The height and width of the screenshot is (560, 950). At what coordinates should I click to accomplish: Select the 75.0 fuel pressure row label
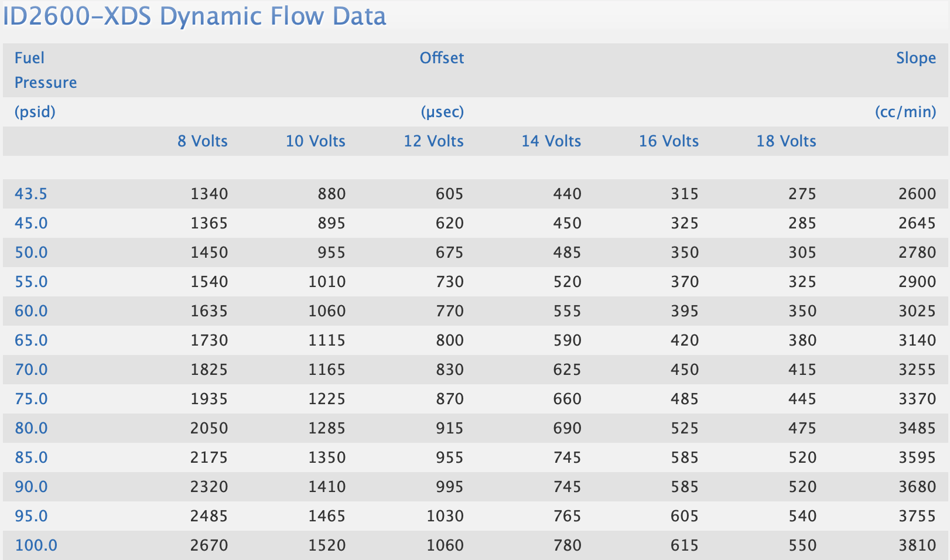pyautogui.click(x=31, y=399)
